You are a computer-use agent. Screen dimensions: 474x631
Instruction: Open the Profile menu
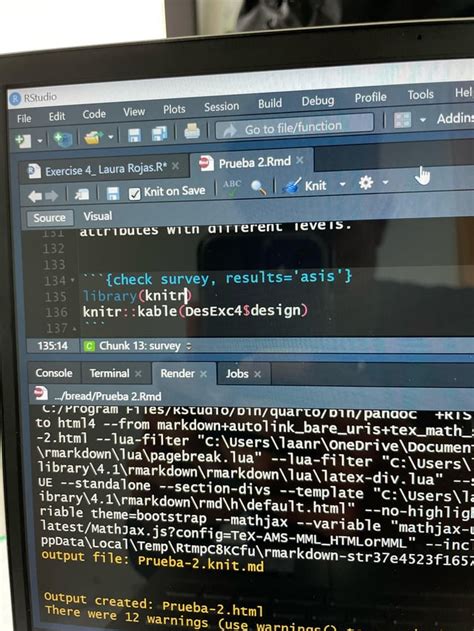[x=371, y=97]
